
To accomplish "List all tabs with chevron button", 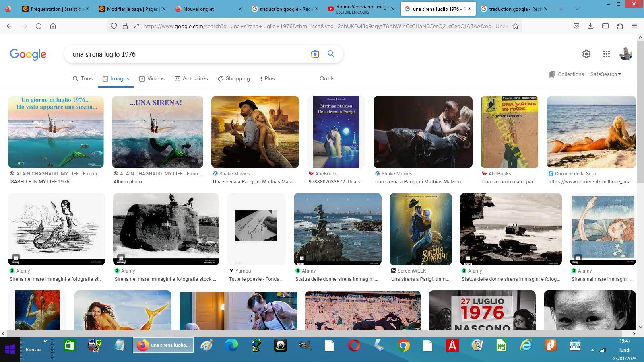I will click(577, 9).
